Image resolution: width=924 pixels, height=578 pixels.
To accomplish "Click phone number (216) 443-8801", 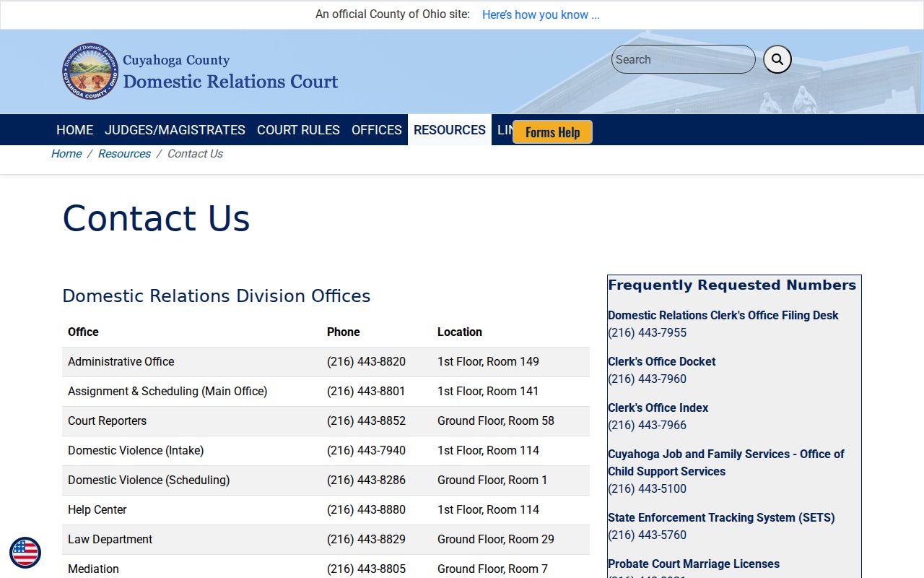I will 366,391.
